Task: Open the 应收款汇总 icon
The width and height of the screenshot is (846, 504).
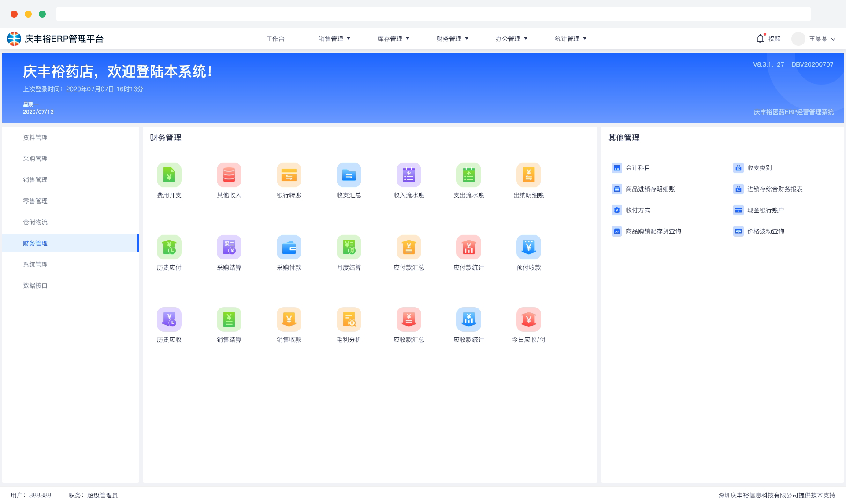Action: click(409, 319)
